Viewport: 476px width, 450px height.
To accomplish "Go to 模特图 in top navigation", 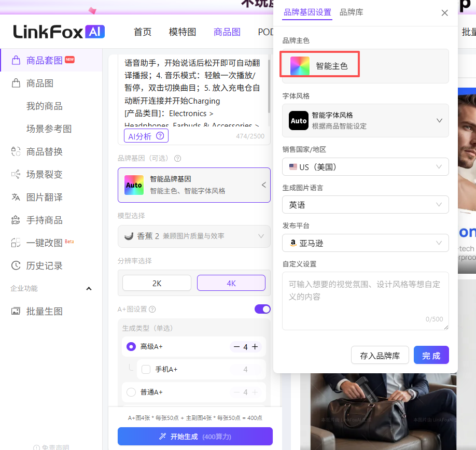I will pos(183,32).
